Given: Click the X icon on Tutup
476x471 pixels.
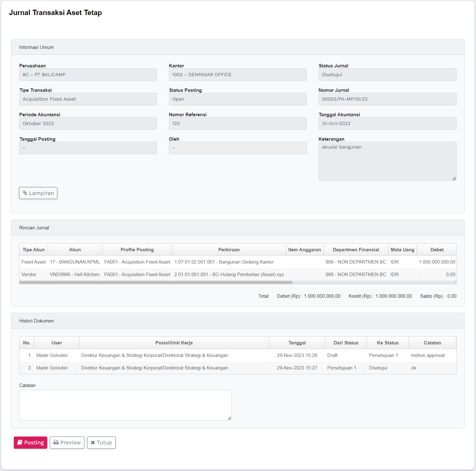Looking at the screenshot, I should 93,442.
